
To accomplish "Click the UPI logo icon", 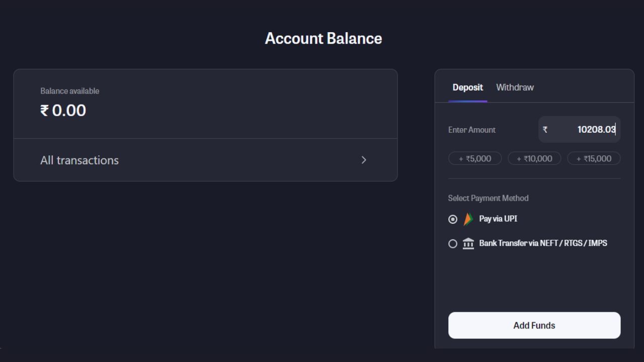I will [x=468, y=219].
